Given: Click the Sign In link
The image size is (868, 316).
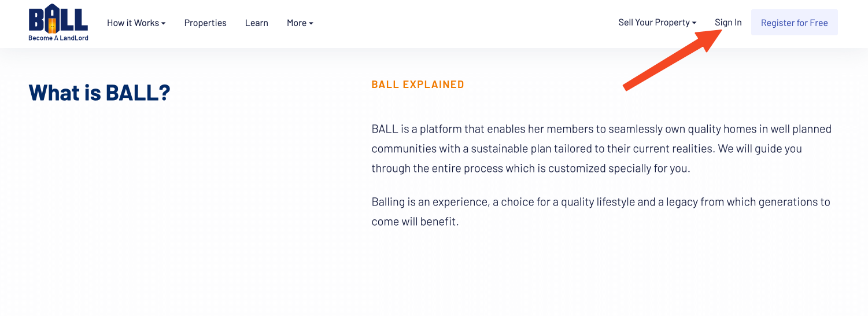Looking at the screenshot, I should point(728,23).
